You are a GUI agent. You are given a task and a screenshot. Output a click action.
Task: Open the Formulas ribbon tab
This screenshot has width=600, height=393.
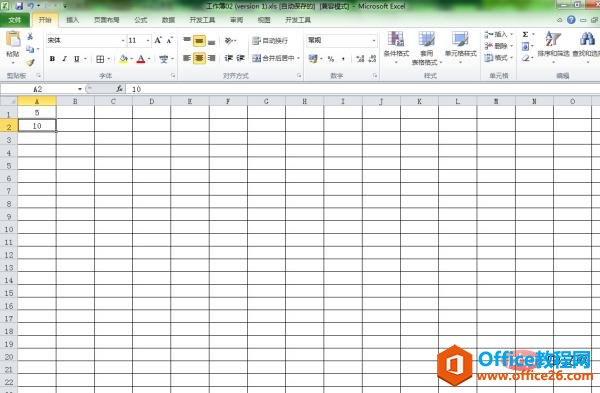click(141, 20)
